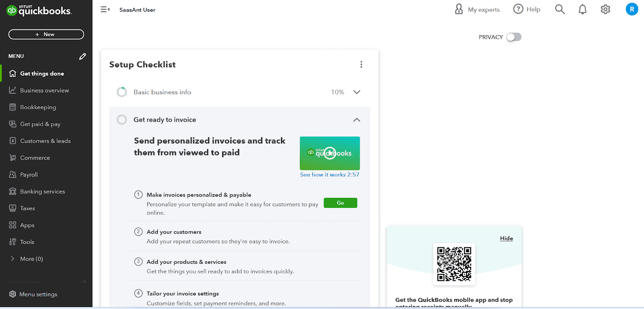The width and height of the screenshot is (644, 309).
Task: Click the pencil icon to edit the menu
Action: [83, 56]
